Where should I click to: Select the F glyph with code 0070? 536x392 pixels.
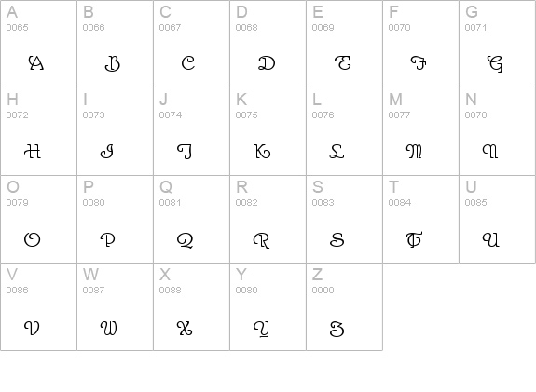420,44
